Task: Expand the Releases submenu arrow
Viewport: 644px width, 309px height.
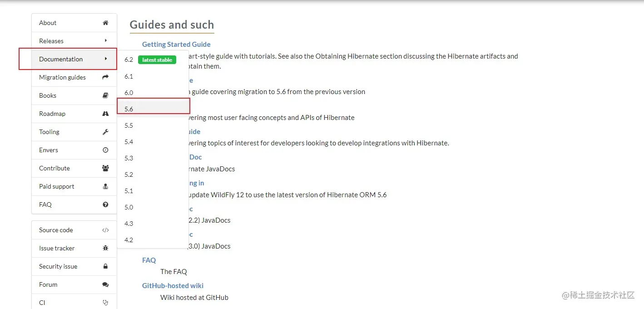Action: (x=106, y=40)
